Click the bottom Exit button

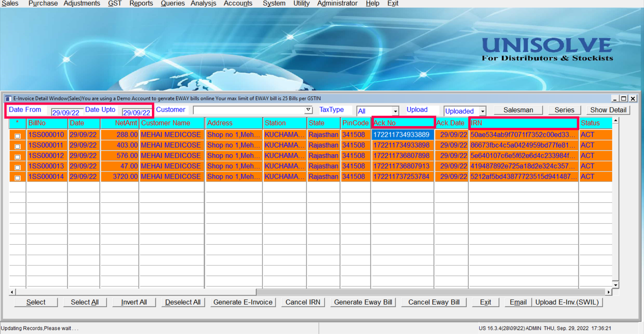pos(485,302)
